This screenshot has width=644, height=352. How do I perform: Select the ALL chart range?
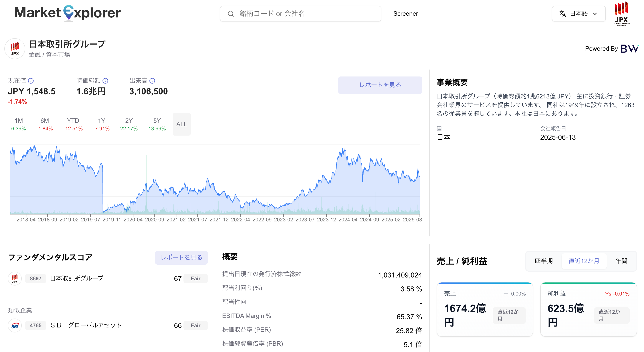(182, 124)
